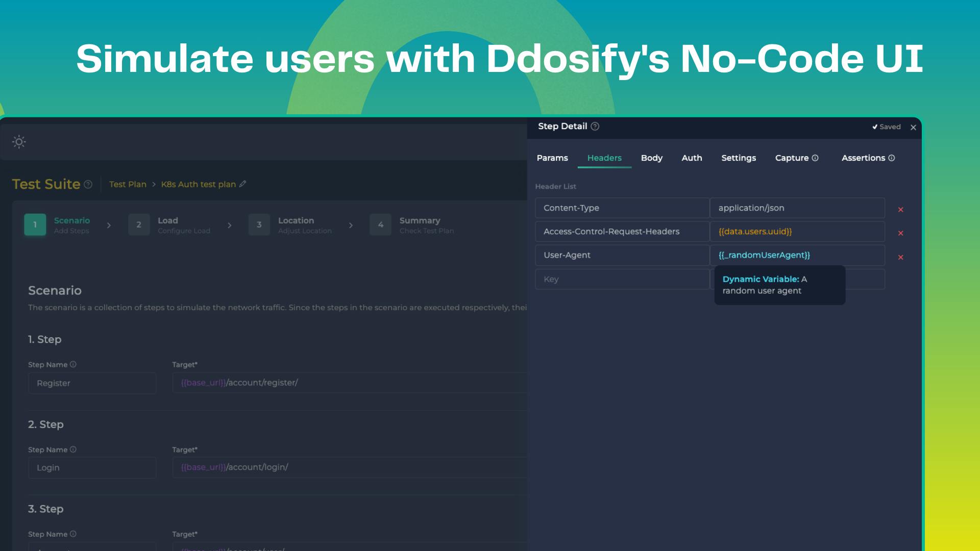Go to step 2 Load
The height and width of the screenshot is (551, 980).
coord(169,225)
